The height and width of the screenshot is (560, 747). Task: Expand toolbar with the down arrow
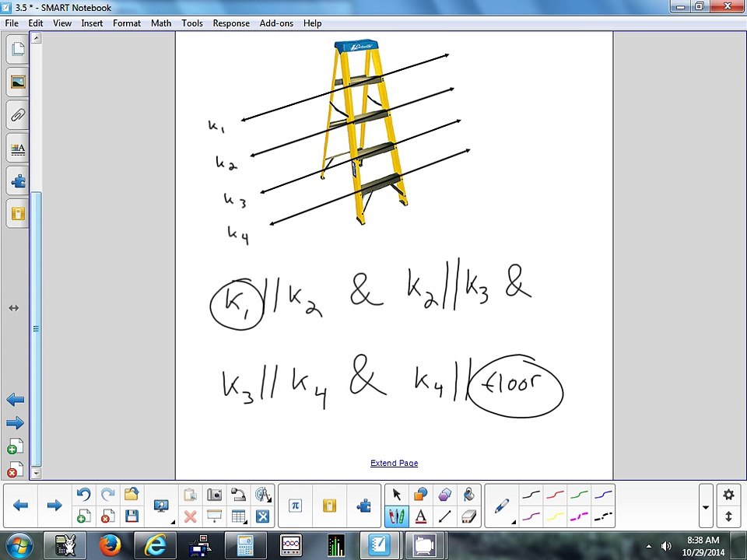pos(706,507)
